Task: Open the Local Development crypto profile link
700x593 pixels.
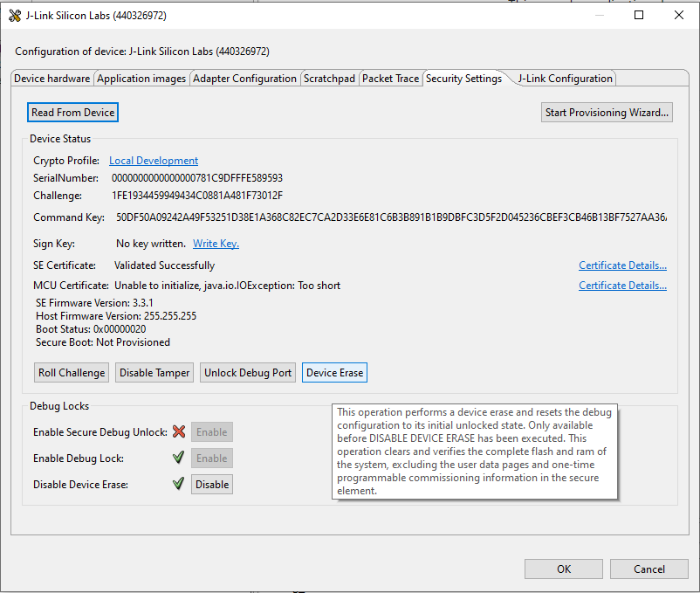Action: (x=154, y=161)
